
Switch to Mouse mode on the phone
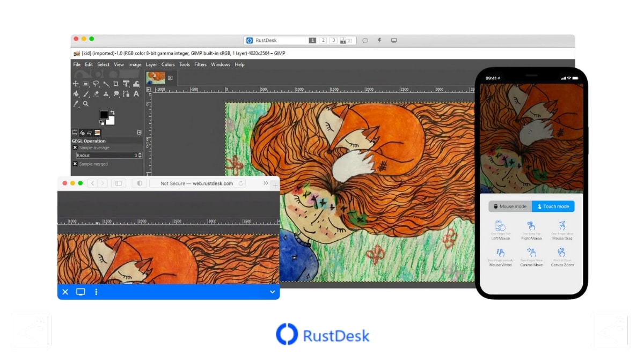coord(509,206)
